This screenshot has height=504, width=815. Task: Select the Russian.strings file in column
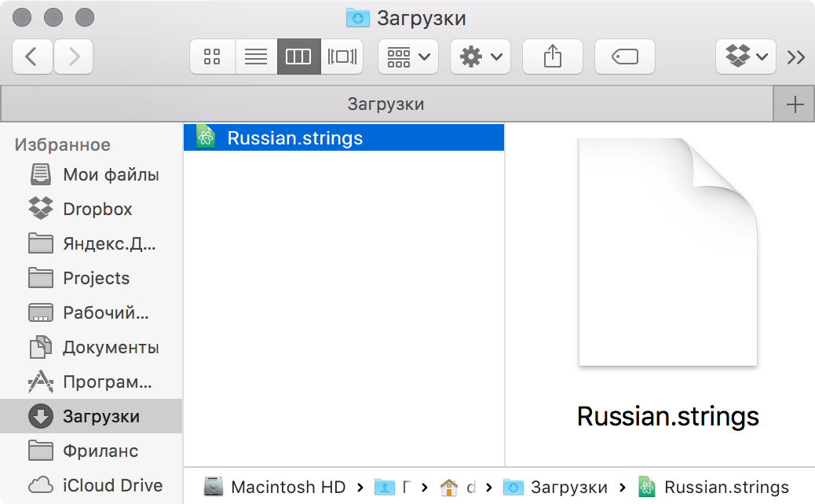point(294,139)
